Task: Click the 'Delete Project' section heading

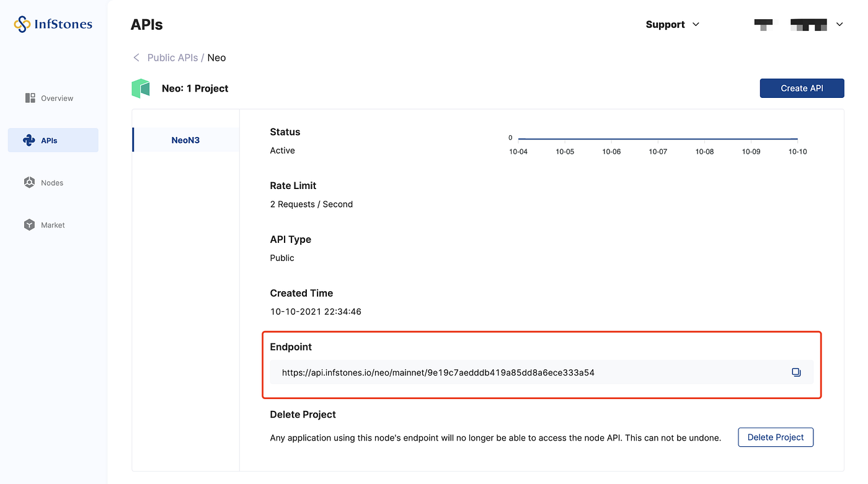Action: click(303, 414)
